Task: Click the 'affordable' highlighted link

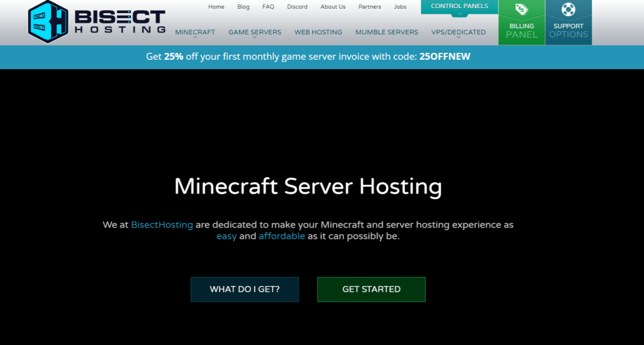Action: pyautogui.click(x=282, y=236)
